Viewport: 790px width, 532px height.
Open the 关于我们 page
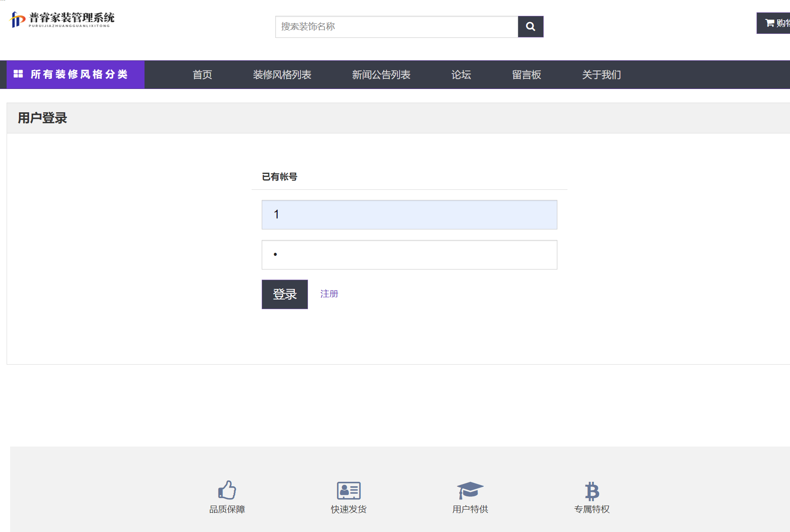[601, 75]
